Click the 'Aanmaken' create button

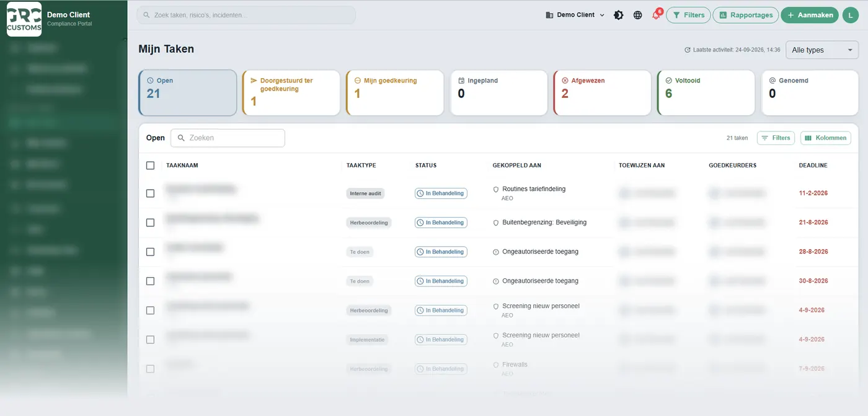tap(810, 15)
